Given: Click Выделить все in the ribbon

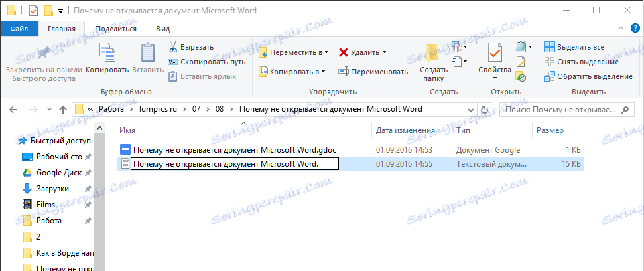Looking at the screenshot, I should pos(574,47).
